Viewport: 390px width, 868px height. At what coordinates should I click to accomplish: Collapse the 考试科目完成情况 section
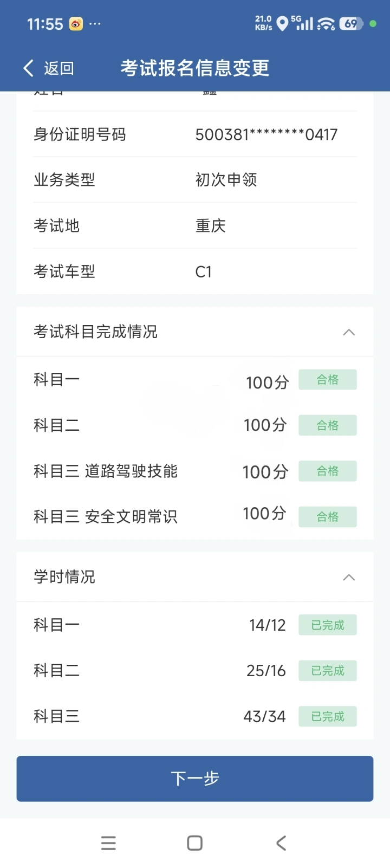(x=349, y=332)
